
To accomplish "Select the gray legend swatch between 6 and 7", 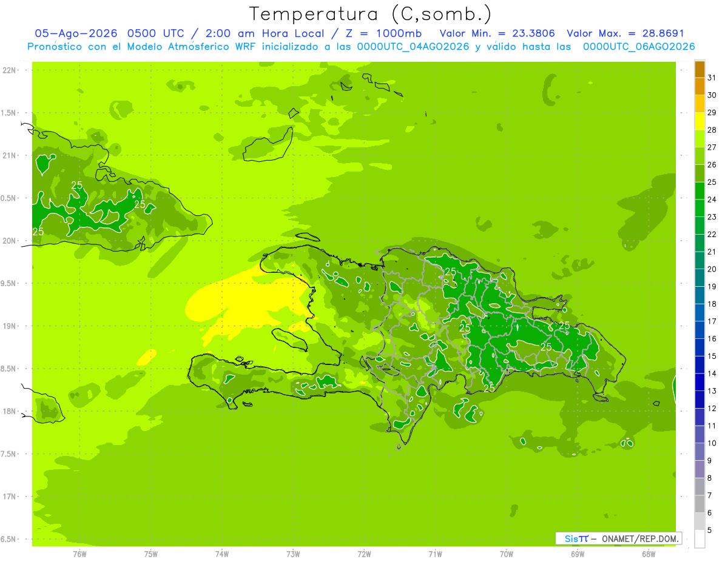I will (699, 504).
